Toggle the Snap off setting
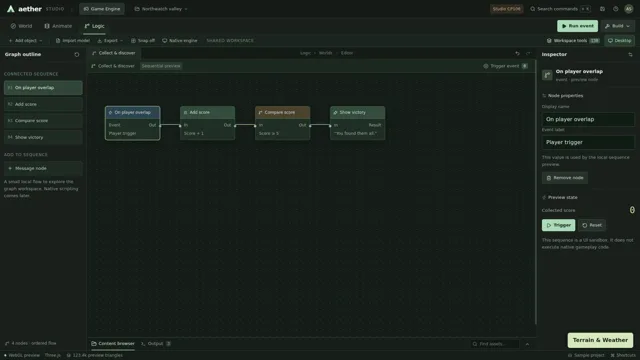The image size is (640, 360). [x=143, y=40]
